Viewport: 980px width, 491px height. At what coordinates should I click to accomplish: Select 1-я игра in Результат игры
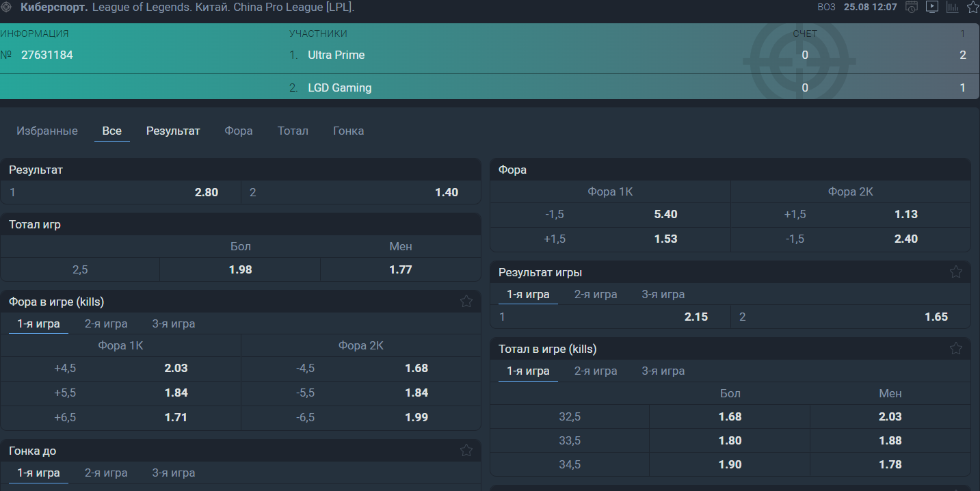(x=528, y=294)
